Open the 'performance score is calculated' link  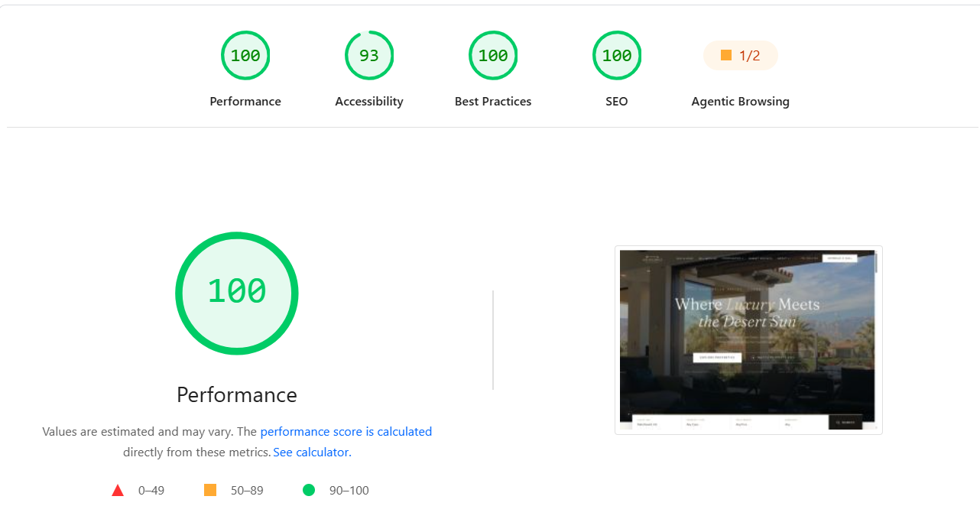pyautogui.click(x=346, y=432)
